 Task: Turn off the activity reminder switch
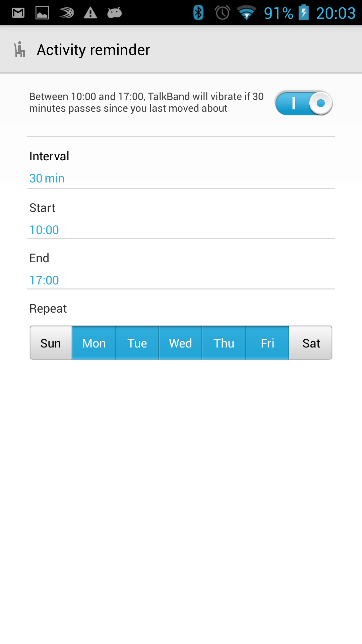pos(304,103)
